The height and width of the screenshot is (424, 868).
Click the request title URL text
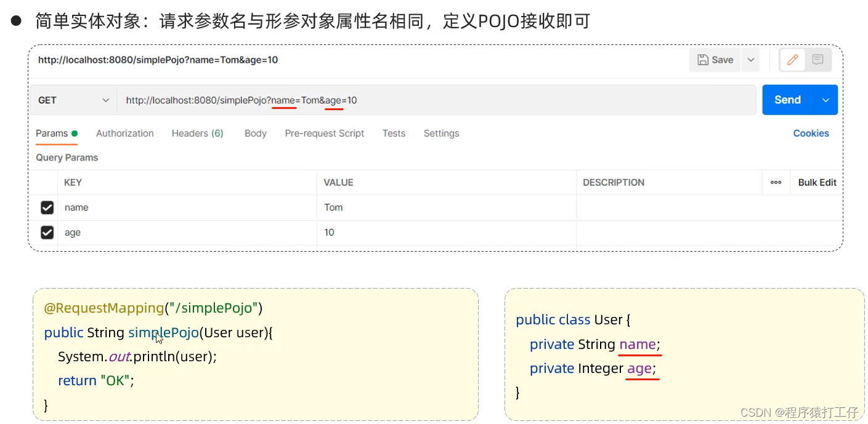pyautogui.click(x=158, y=60)
